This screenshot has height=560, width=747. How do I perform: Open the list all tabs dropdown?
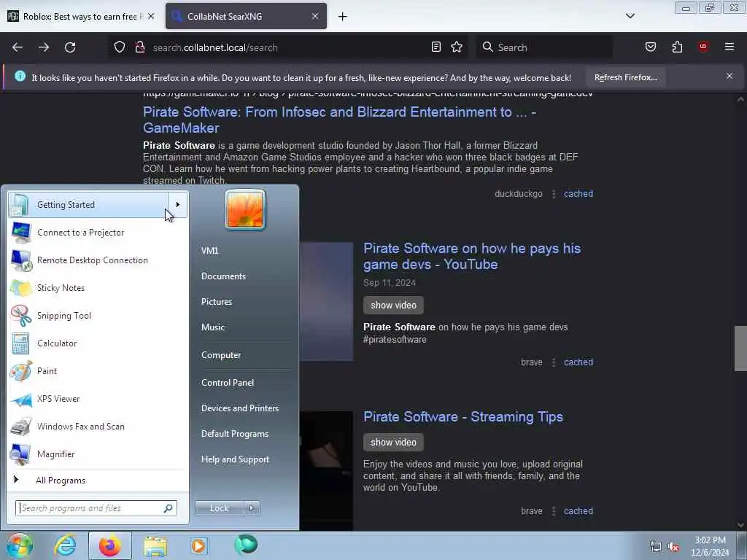[630, 16]
